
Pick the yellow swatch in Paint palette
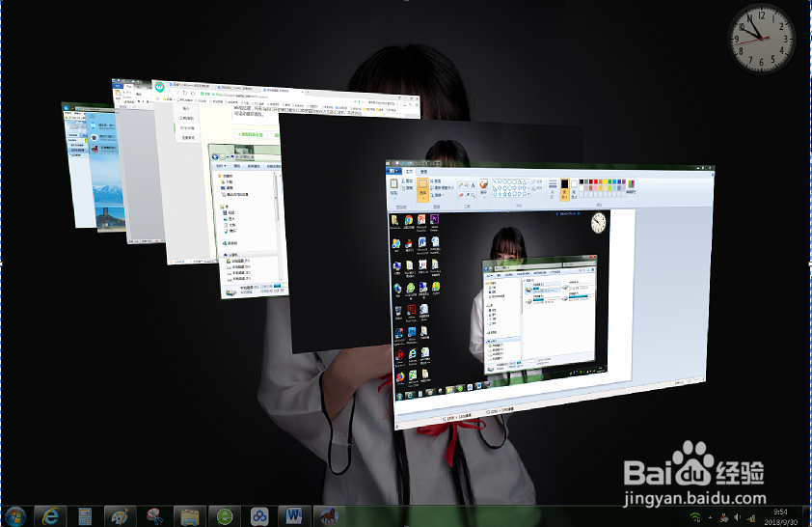pyautogui.click(x=606, y=181)
